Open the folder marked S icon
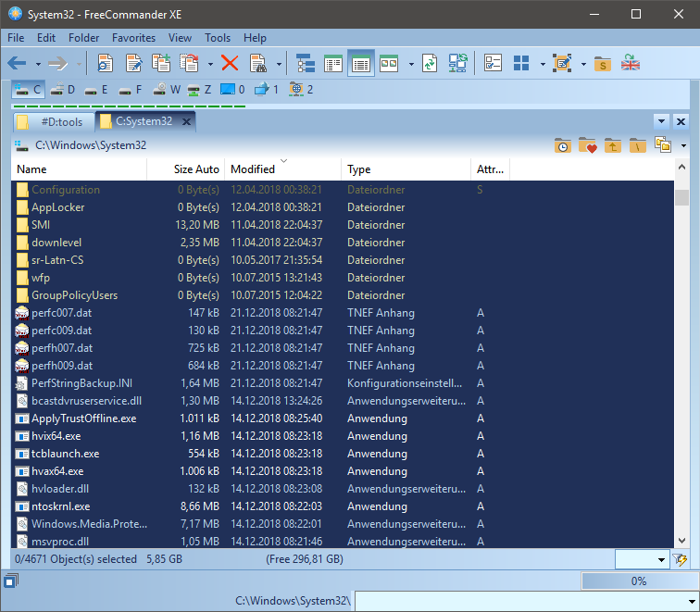Viewport: 700px width, 612px height. coord(603,64)
